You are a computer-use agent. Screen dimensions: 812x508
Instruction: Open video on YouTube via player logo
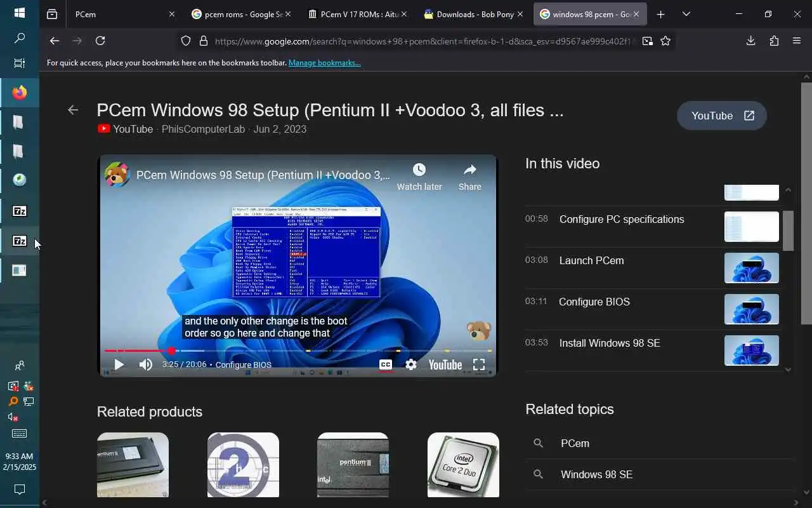tap(445, 364)
